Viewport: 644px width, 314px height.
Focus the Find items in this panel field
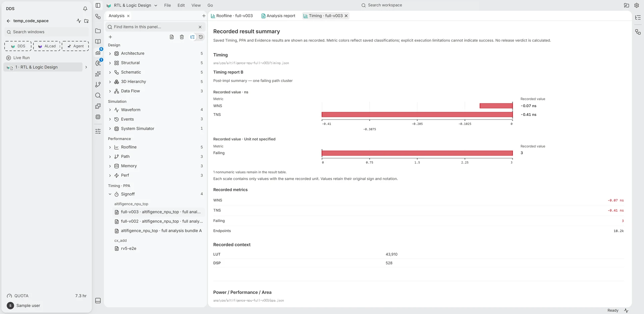(155, 27)
